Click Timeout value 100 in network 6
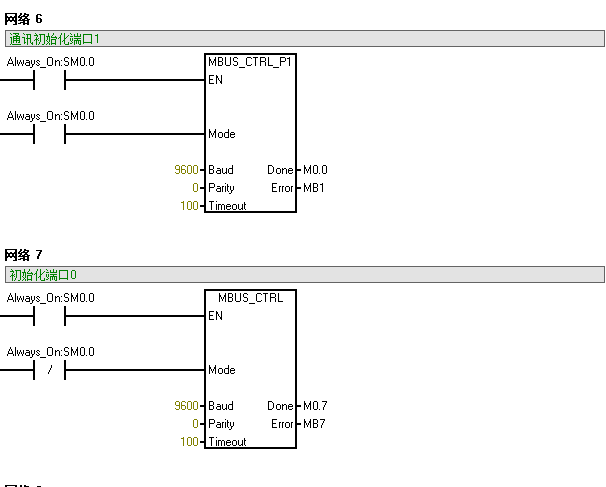606x487 pixels. pos(189,206)
